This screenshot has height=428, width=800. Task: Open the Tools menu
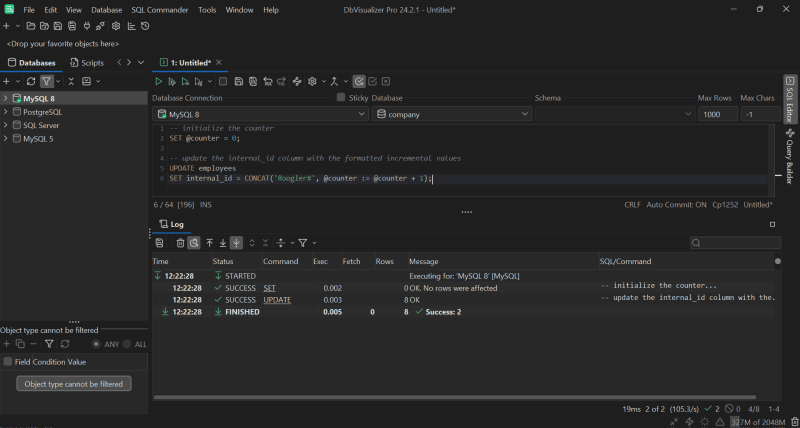click(x=207, y=10)
